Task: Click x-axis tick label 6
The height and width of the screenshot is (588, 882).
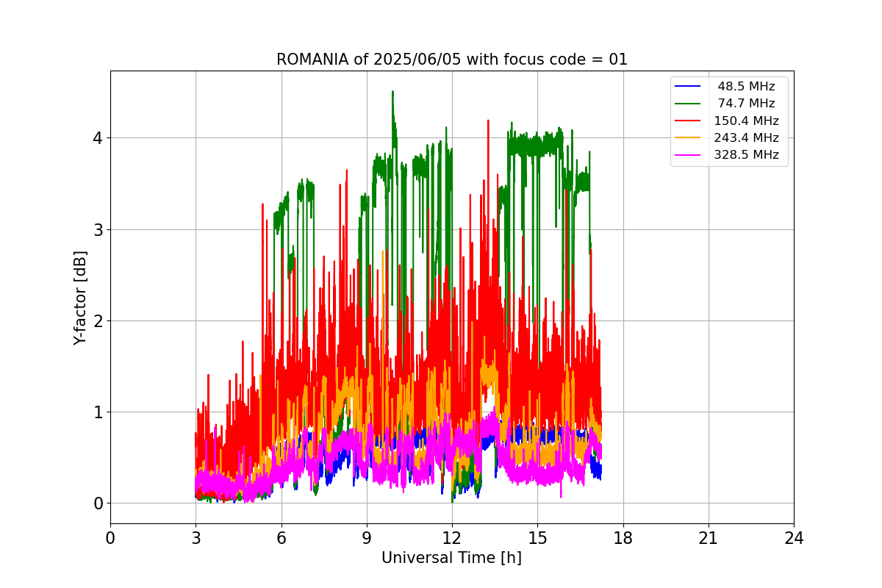Action: point(281,538)
